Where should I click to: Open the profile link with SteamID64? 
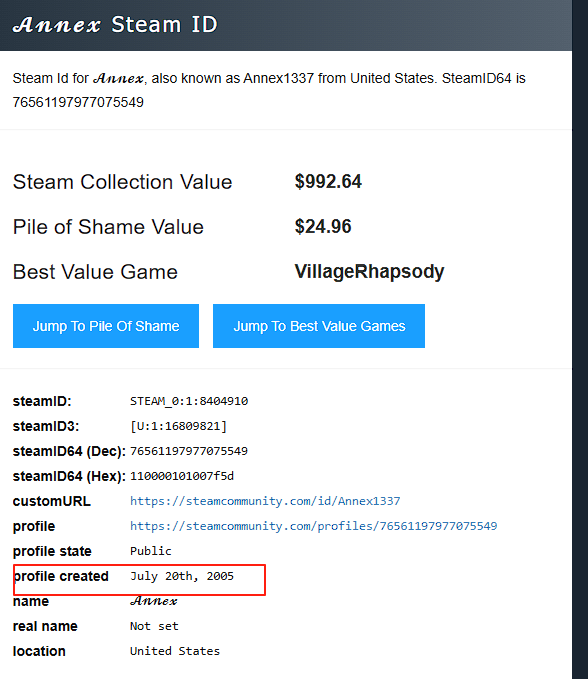313,526
